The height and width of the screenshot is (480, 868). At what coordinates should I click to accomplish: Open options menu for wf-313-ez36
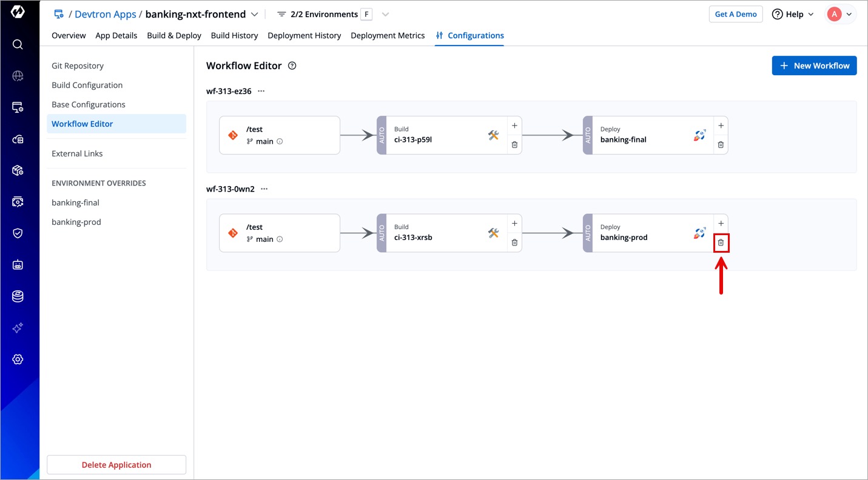click(261, 91)
